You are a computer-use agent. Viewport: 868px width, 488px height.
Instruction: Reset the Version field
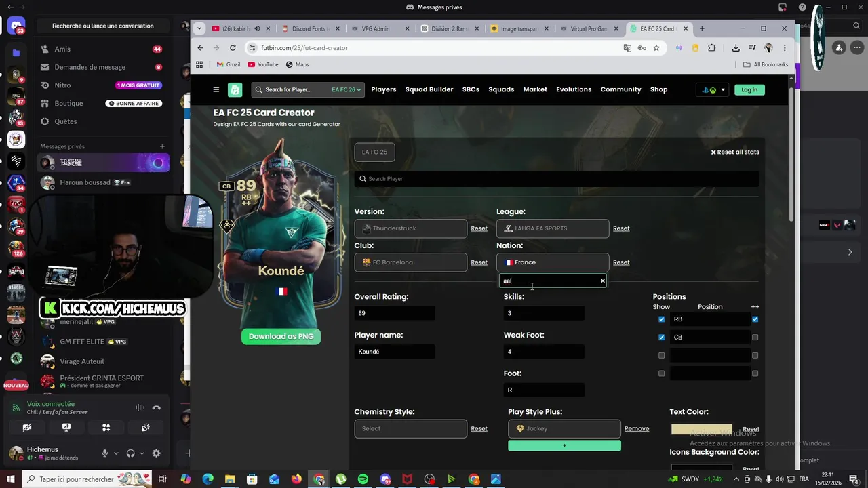point(479,228)
